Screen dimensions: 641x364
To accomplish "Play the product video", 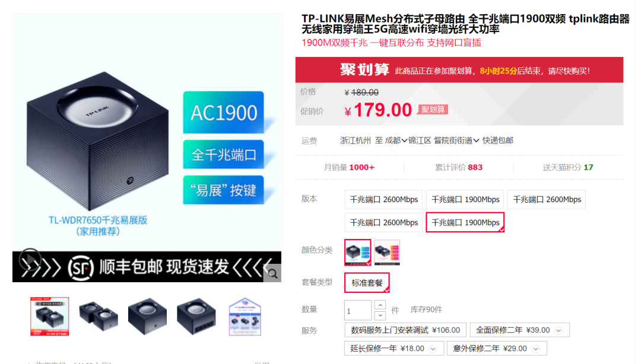I will 30,259.
